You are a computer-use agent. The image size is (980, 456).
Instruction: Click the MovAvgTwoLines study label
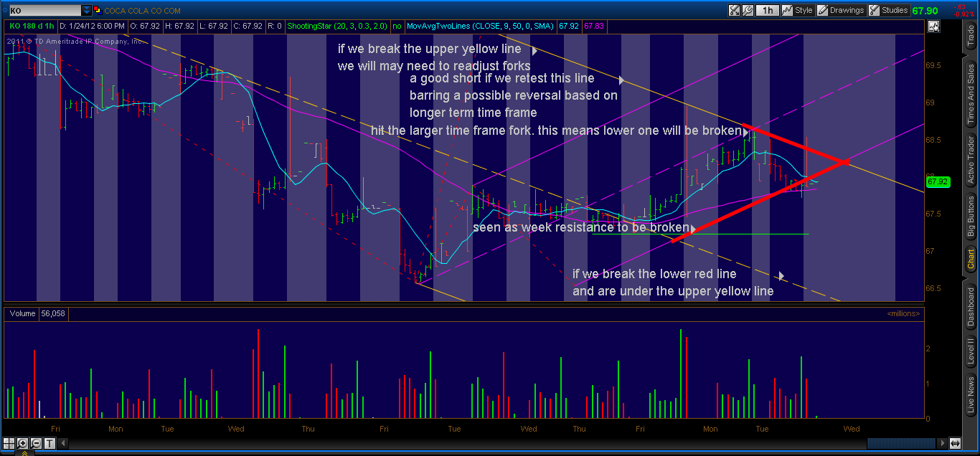tap(480, 25)
